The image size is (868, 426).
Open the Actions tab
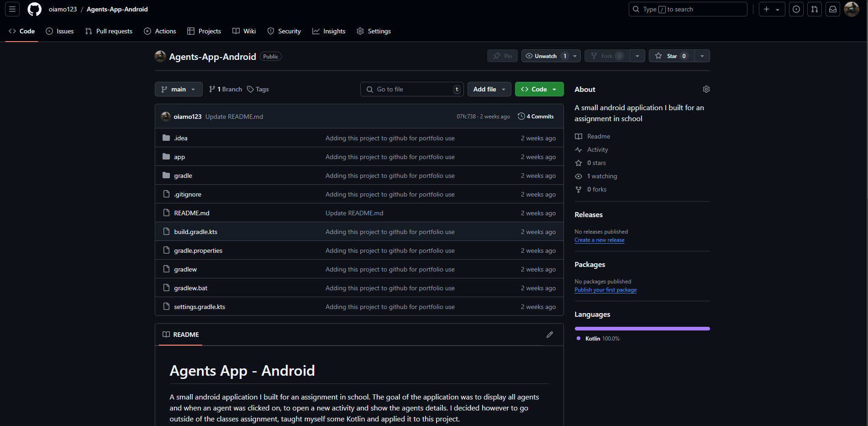coord(160,31)
